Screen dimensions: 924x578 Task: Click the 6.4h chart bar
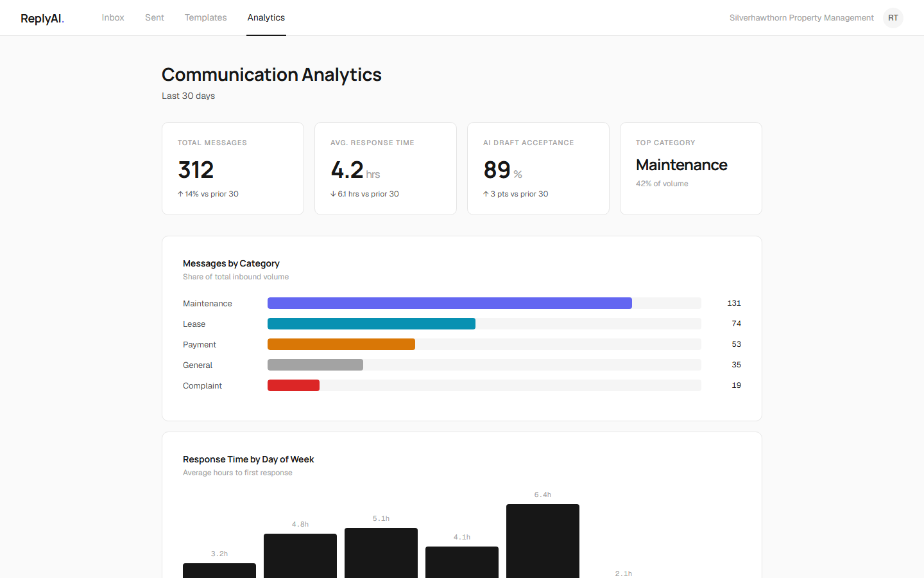click(543, 541)
